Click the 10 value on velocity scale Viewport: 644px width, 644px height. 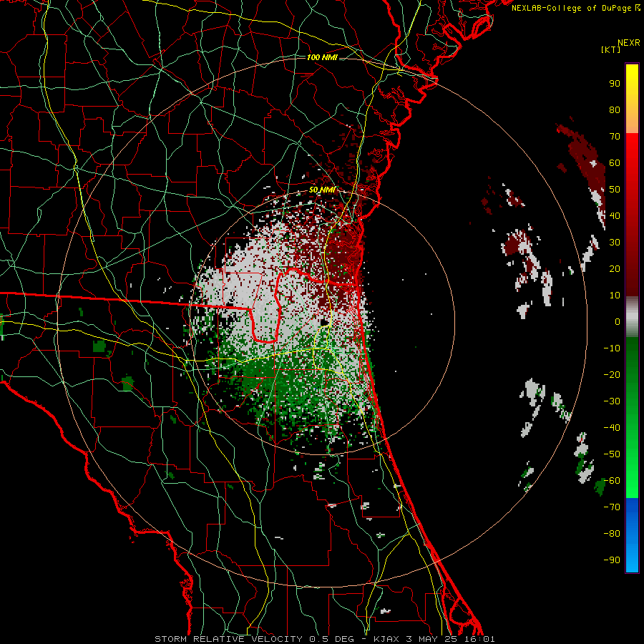(x=615, y=296)
